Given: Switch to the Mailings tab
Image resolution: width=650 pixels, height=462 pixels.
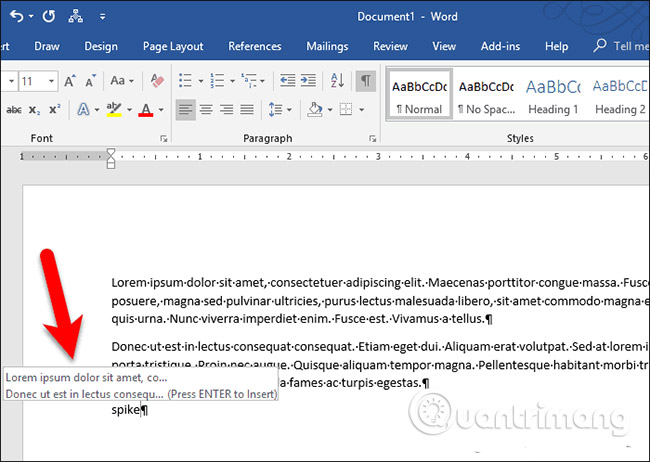Looking at the screenshot, I should (327, 46).
